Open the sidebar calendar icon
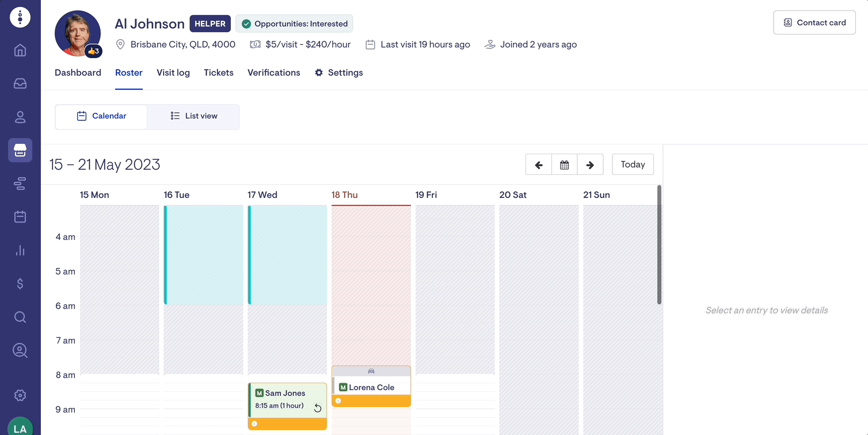 click(x=20, y=217)
